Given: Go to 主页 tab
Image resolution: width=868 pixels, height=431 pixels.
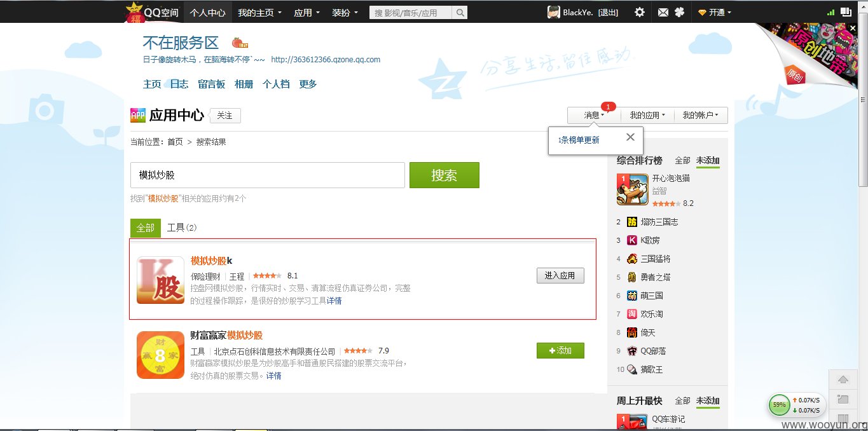Looking at the screenshot, I should (x=152, y=84).
